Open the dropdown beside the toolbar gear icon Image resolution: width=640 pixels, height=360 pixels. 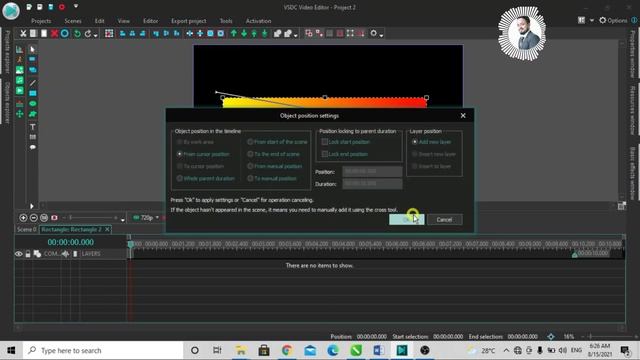[x=381, y=35]
